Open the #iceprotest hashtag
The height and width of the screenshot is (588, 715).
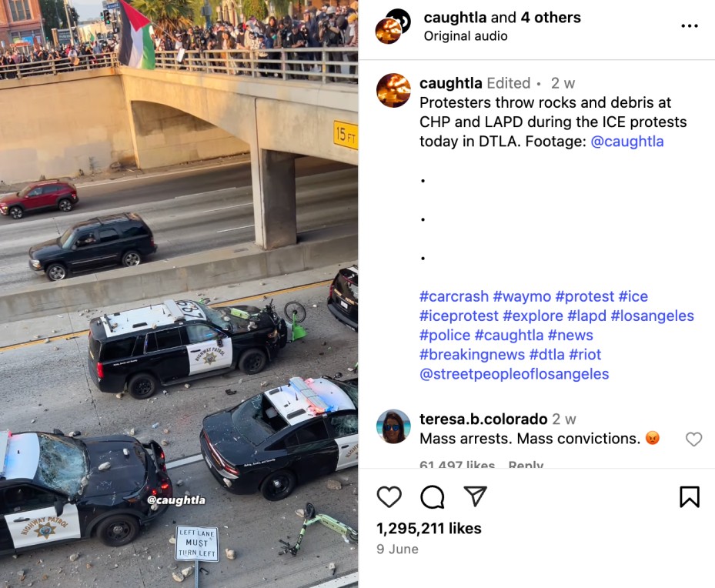pyautogui.click(x=459, y=316)
